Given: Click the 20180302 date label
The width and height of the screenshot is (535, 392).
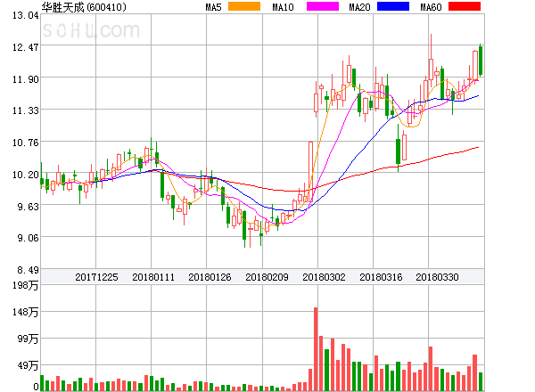Looking at the screenshot, I should tap(324, 277).
